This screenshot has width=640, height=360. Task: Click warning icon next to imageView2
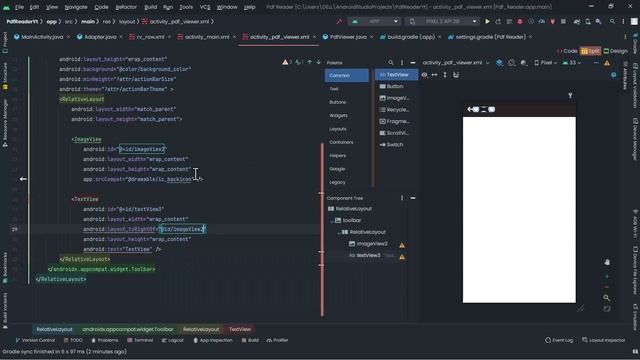coord(402,245)
